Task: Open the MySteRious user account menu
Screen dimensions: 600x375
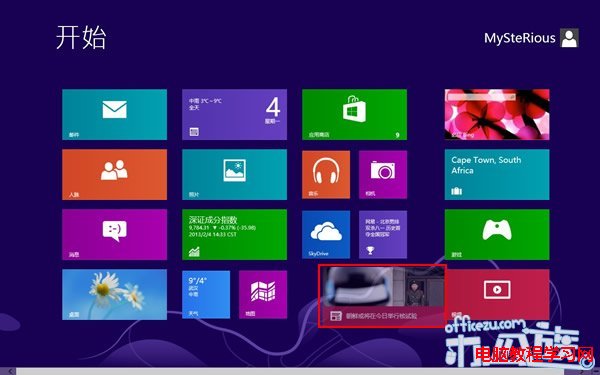Action: click(531, 38)
